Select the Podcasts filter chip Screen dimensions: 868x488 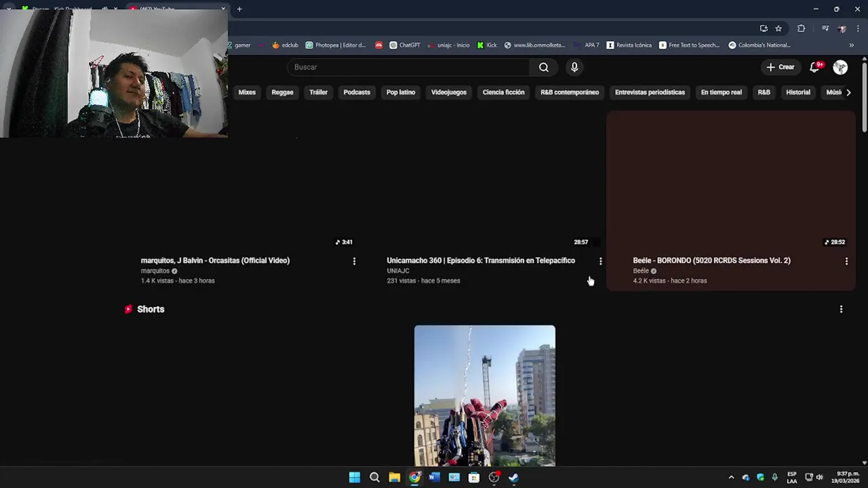point(357,92)
